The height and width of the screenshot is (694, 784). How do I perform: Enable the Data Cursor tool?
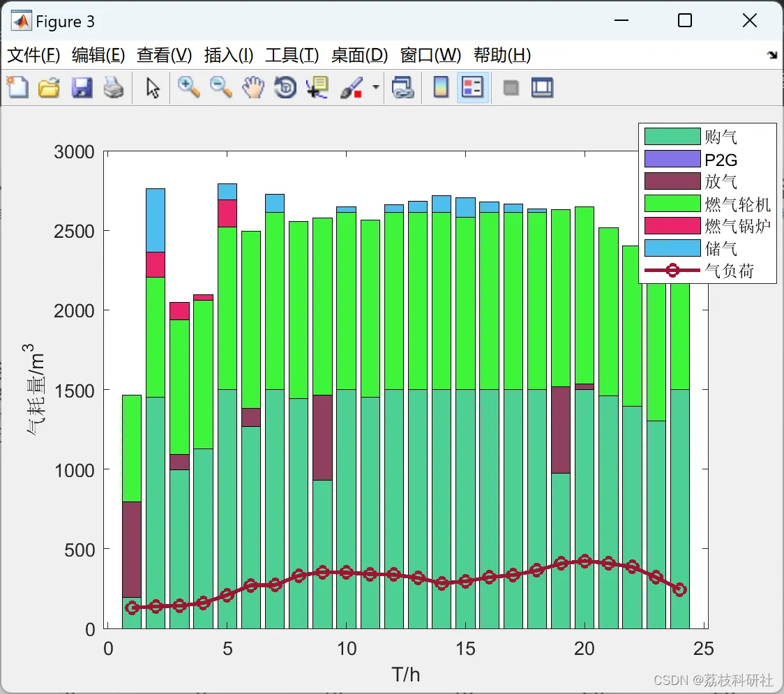point(317,87)
